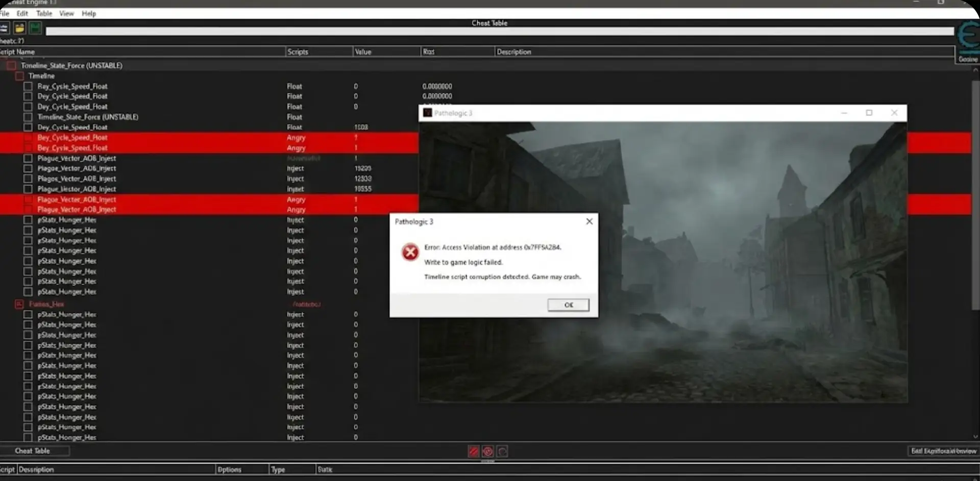This screenshot has height=481, width=980.
Task: Check the first Bey_Cycle_Speed_Float red entry
Action: coord(28,137)
